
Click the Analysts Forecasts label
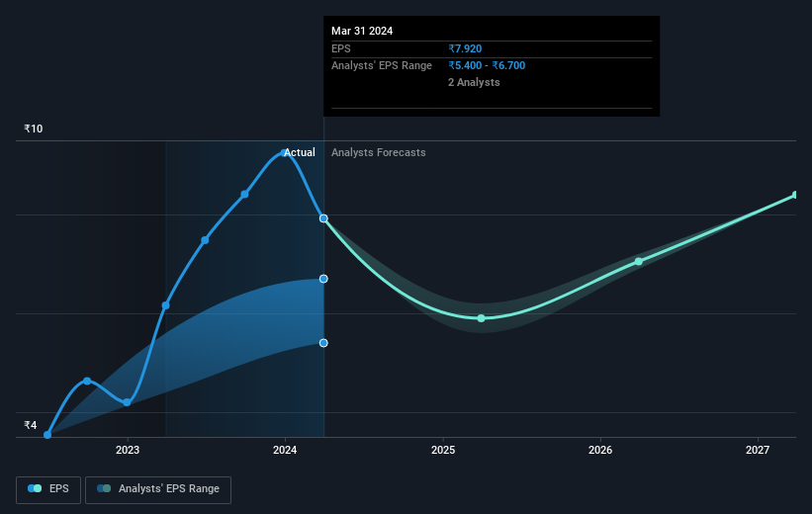(x=379, y=152)
